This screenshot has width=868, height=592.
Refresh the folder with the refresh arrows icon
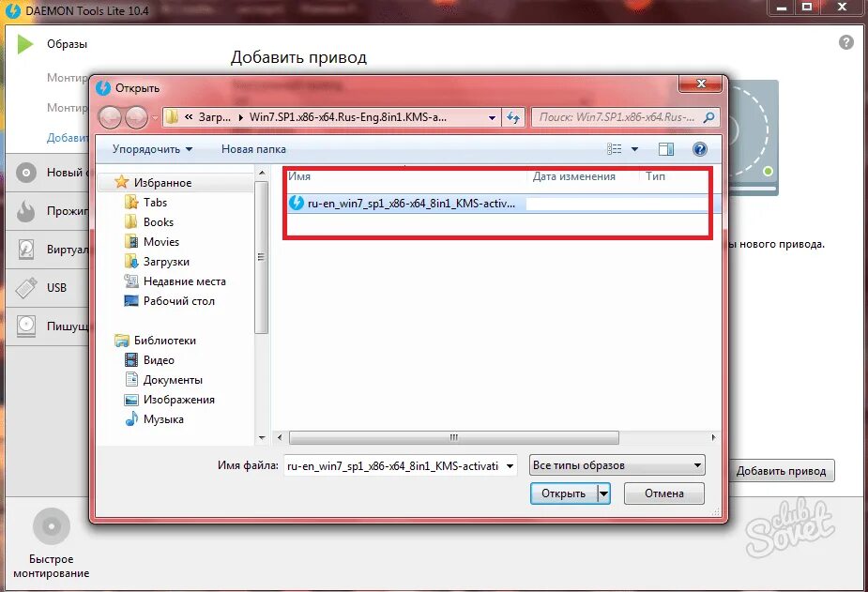coord(513,117)
